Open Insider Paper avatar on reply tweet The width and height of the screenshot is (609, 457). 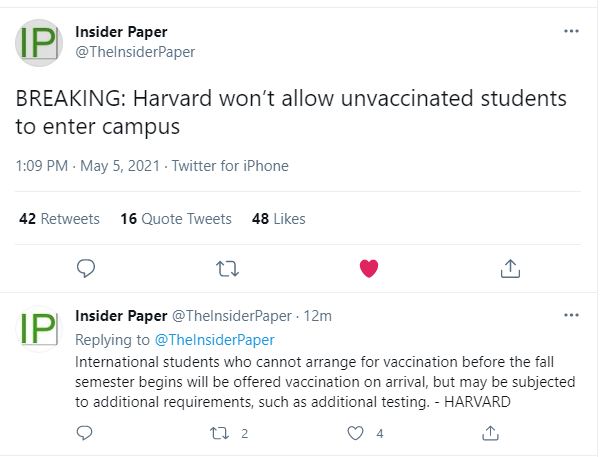click(39, 328)
